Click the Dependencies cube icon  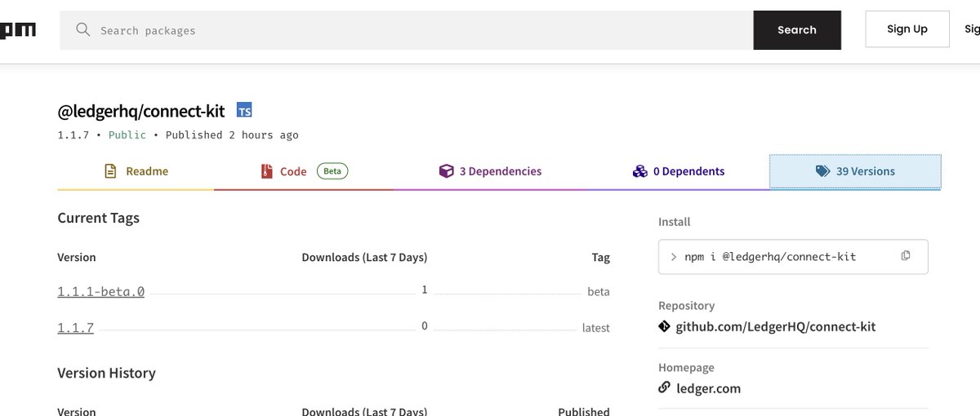click(446, 171)
